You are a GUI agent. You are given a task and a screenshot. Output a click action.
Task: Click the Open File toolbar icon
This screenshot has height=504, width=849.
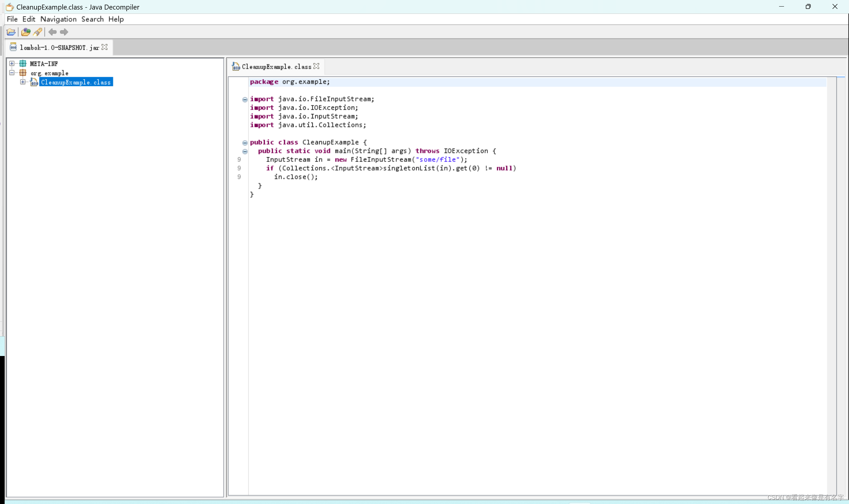click(11, 32)
